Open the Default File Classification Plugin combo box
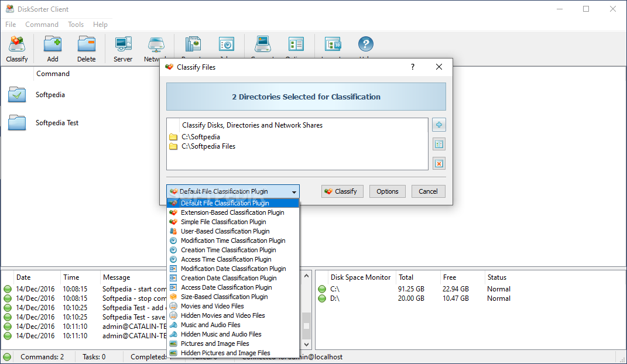Image resolution: width=627 pixels, height=364 pixels. [x=233, y=191]
